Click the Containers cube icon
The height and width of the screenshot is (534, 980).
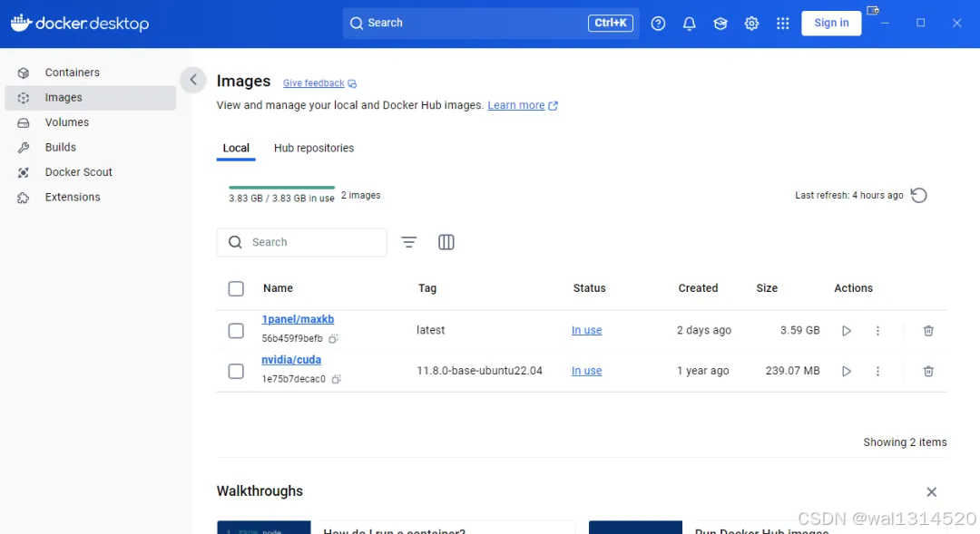(x=23, y=73)
